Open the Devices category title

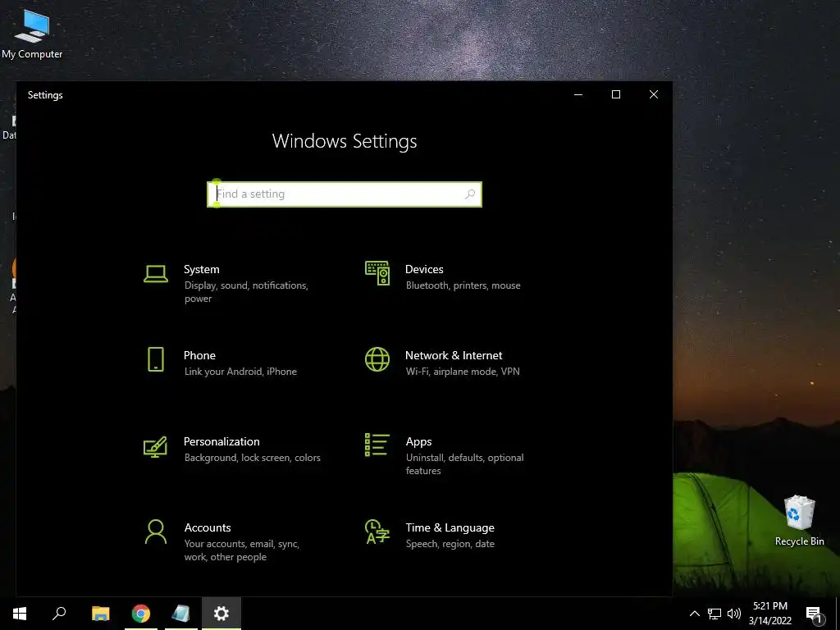[424, 269]
